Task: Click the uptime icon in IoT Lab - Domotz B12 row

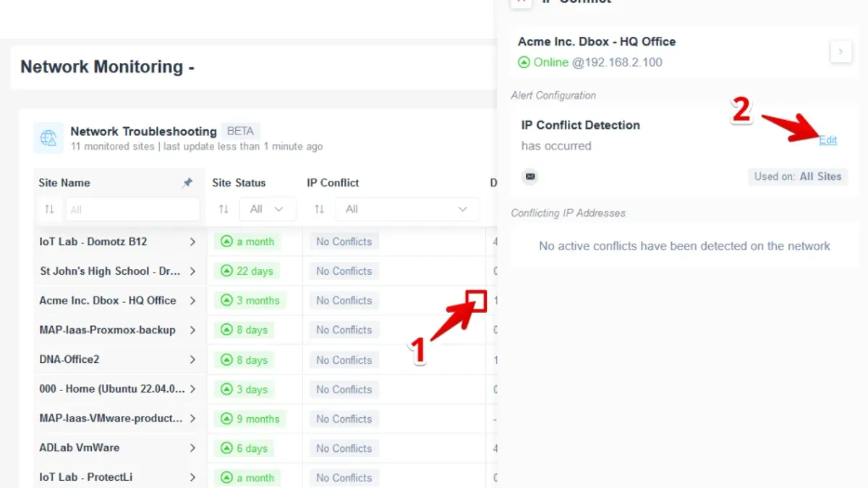Action: [226, 241]
